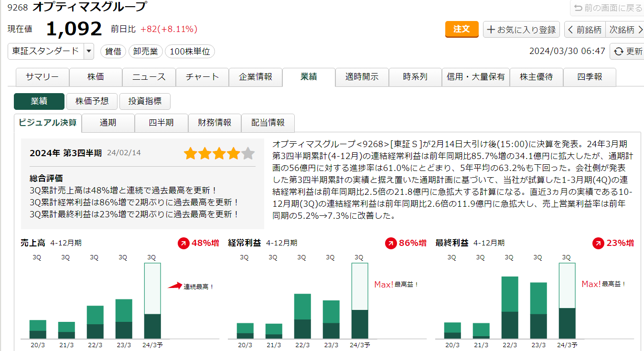
Task: Click the 貸借 tag
Action: pyautogui.click(x=113, y=52)
